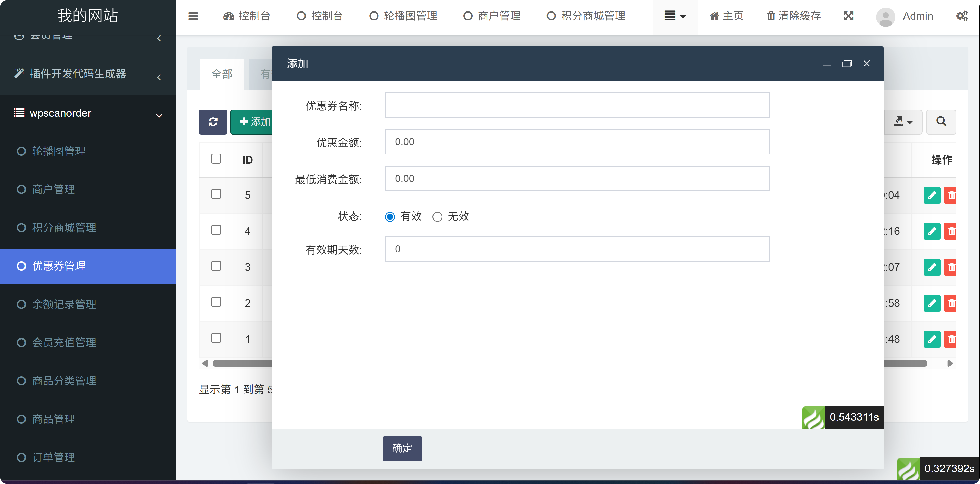Collapse the sidebar with the hamburger icon
Viewport: 980px width, 484px height.
[x=193, y=16]
